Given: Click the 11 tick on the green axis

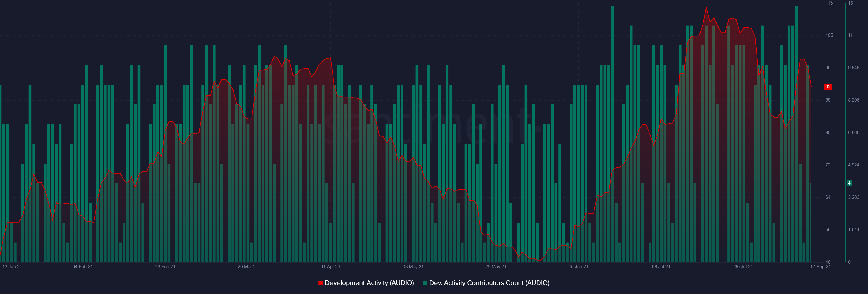Looking at the screenshot, I should pos(850,36).
